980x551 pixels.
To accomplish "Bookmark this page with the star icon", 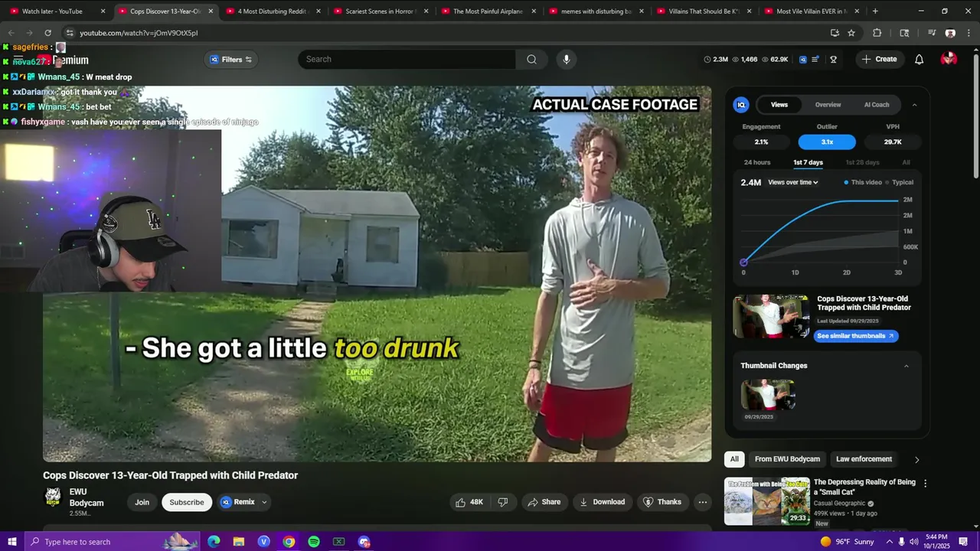I will 851,33.
